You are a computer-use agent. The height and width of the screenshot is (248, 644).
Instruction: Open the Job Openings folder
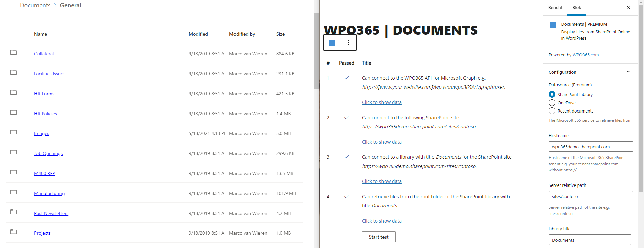click(x=48, y=153)
